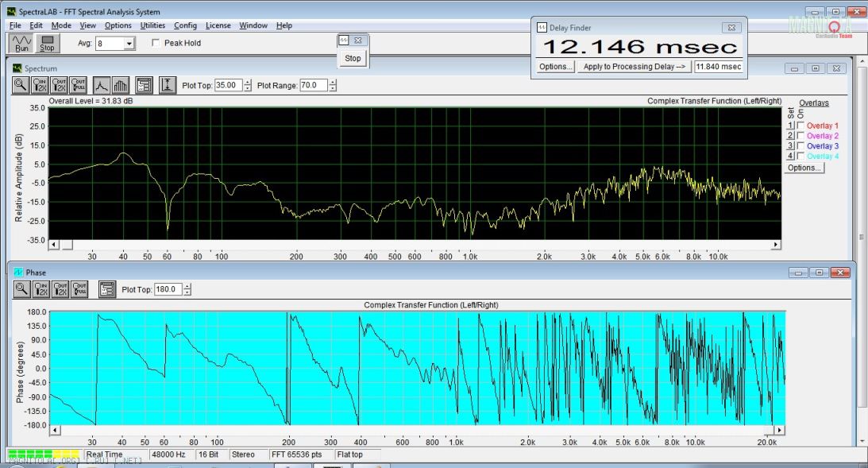Set overlay 3 with its Set button
Viewport: 868px width, 468px height.
790,145
